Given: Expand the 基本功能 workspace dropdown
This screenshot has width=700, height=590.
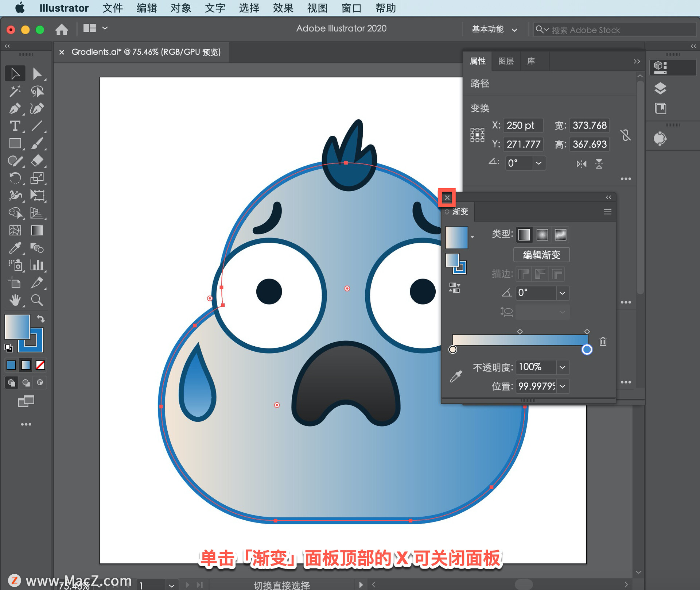Looking at the screenshot, I should [494, 30].
